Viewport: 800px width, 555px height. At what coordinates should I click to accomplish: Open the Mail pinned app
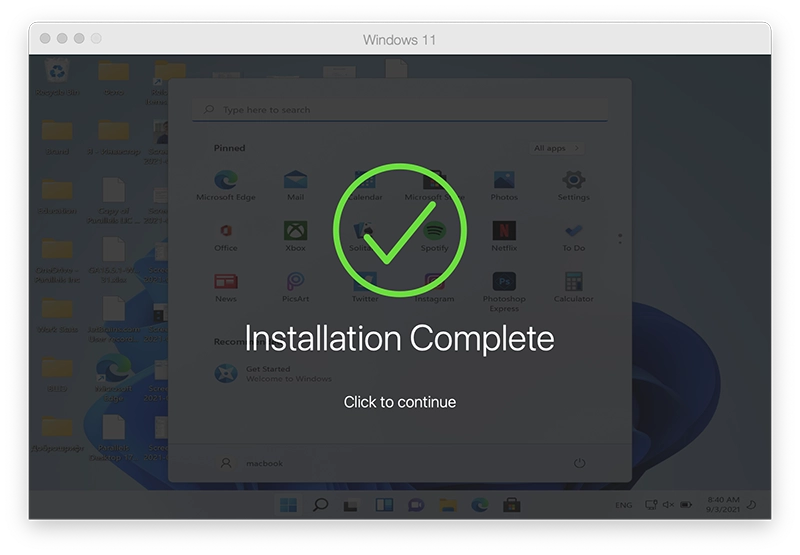pyautogui.click(x=295, y=186)
